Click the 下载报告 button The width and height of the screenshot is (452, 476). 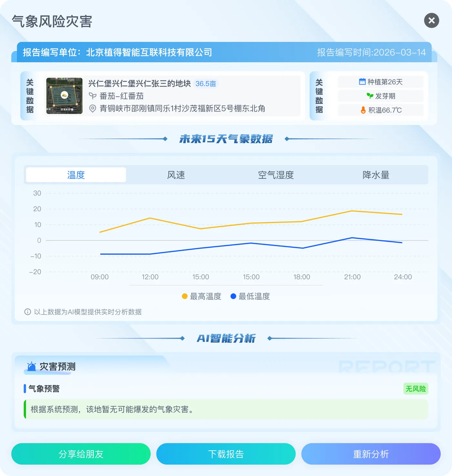coord(226,454)
